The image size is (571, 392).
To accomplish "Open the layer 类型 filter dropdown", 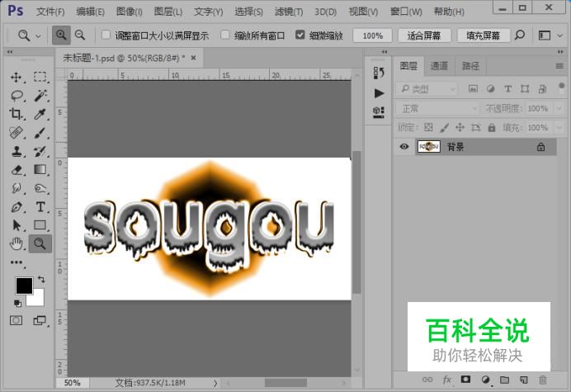I will (427, 89).
